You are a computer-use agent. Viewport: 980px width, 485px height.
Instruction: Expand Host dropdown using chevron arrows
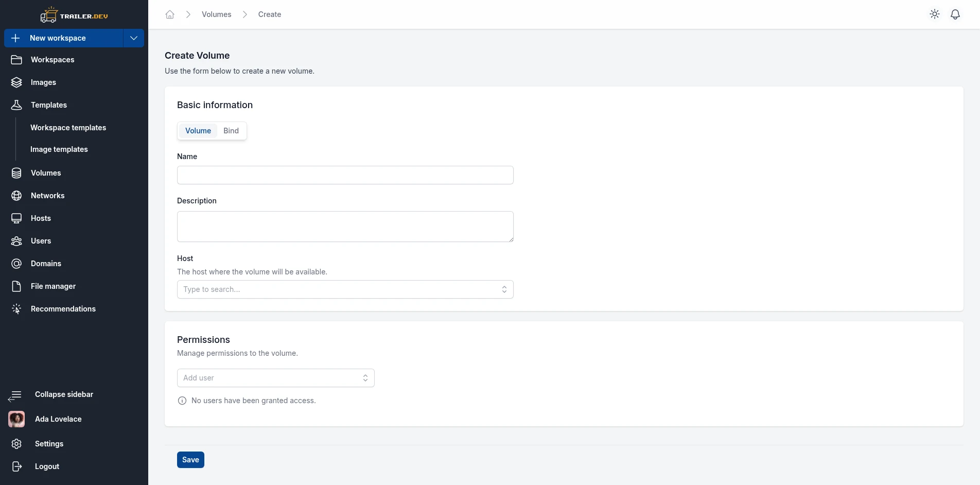point(504,289)
